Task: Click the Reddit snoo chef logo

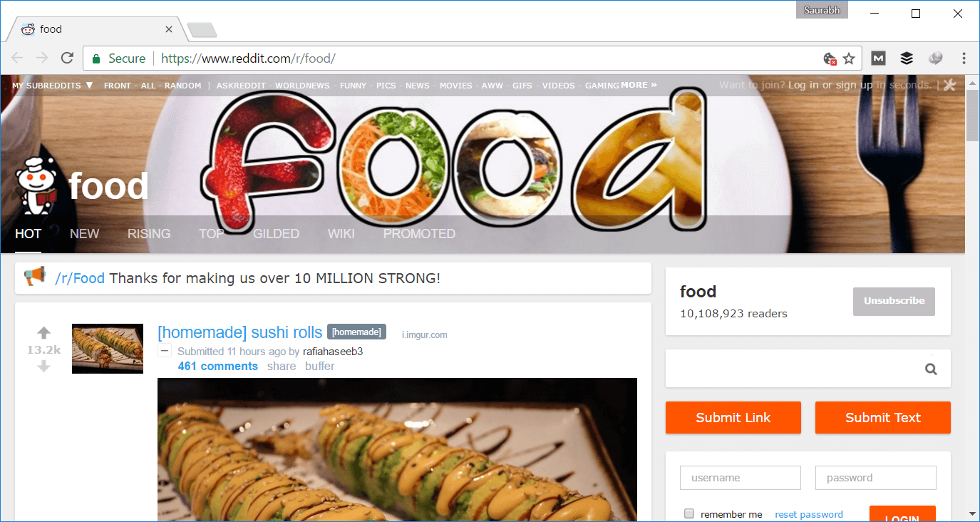Action: pos(35,184)
